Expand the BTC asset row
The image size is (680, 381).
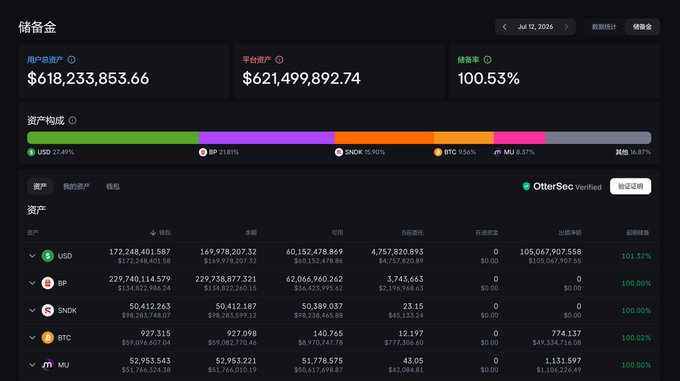[x=32, y=338]
